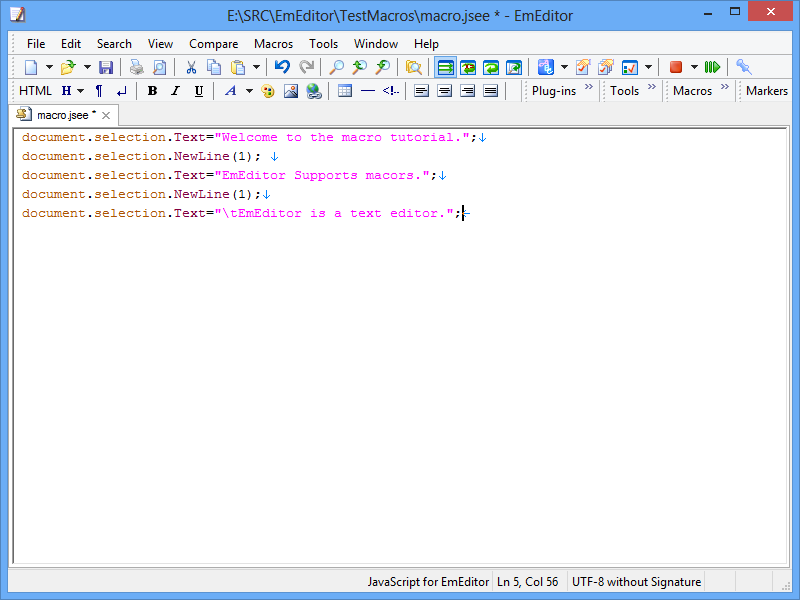
Task: Expand the Open file dropdown arrow
Action: click(87, 67)
